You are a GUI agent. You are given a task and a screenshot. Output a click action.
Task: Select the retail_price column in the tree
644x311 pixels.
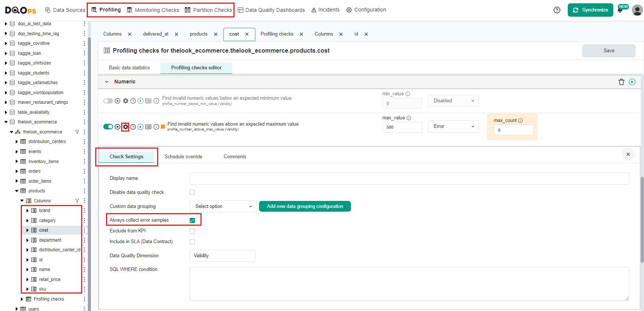pos(50,279)
